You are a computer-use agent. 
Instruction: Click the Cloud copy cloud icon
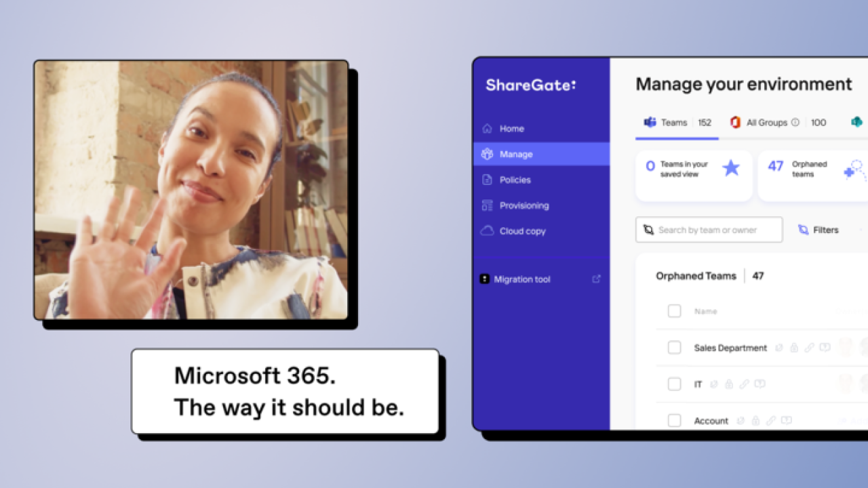coord(487,231)
